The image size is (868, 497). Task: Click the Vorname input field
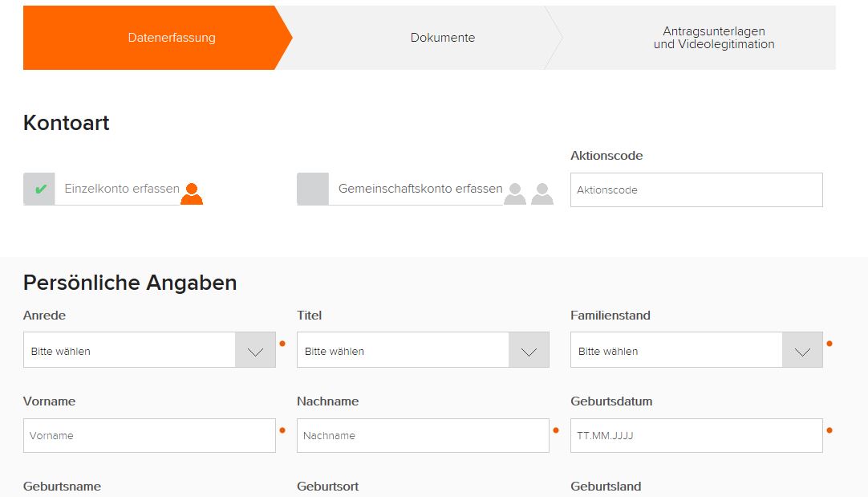click(149, 435)
